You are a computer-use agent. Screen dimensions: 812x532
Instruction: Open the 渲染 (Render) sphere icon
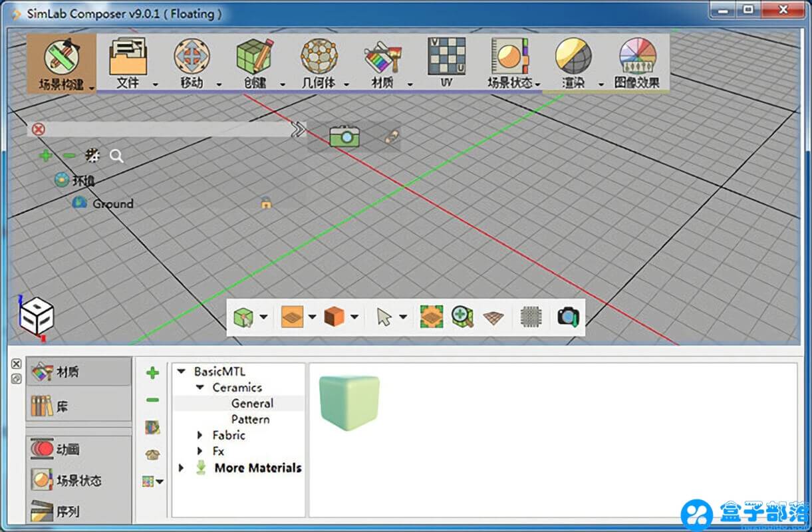[x=573, y=56]
